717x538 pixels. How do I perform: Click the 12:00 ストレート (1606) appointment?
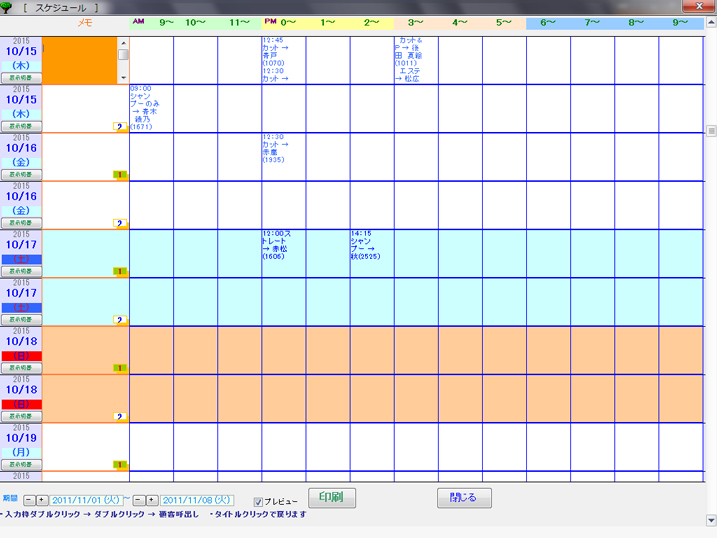276,245
